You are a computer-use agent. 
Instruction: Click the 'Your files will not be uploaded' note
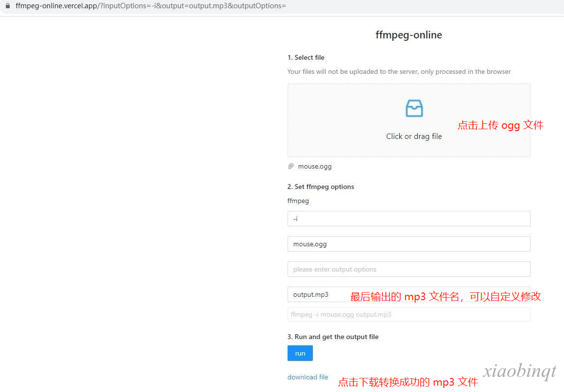point(399,71)
